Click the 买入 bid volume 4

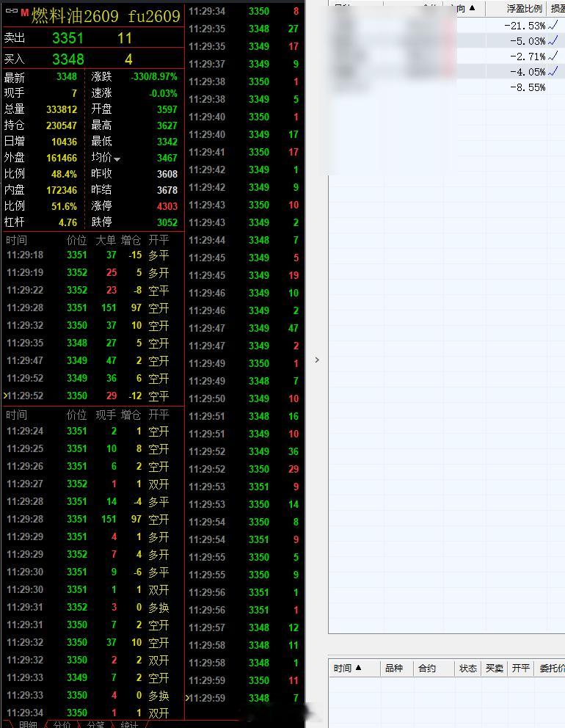click(x=128, y=59)
